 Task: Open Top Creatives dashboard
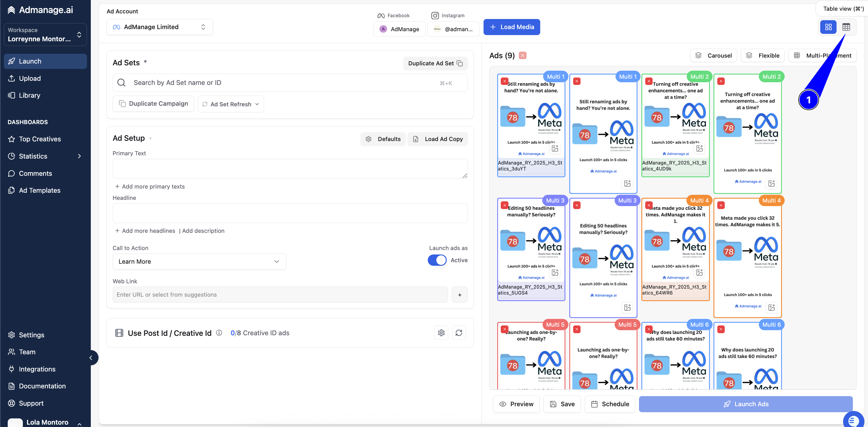click(40, 139)
